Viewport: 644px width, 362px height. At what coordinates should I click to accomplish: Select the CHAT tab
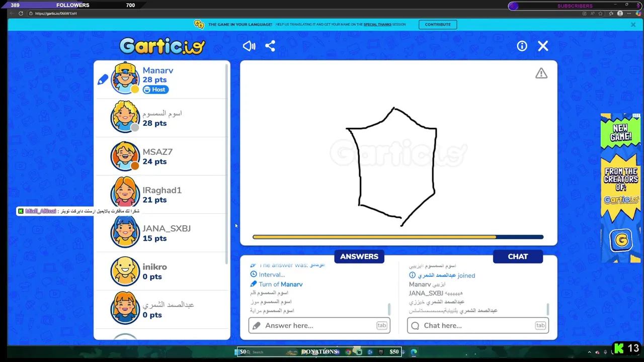518,256
